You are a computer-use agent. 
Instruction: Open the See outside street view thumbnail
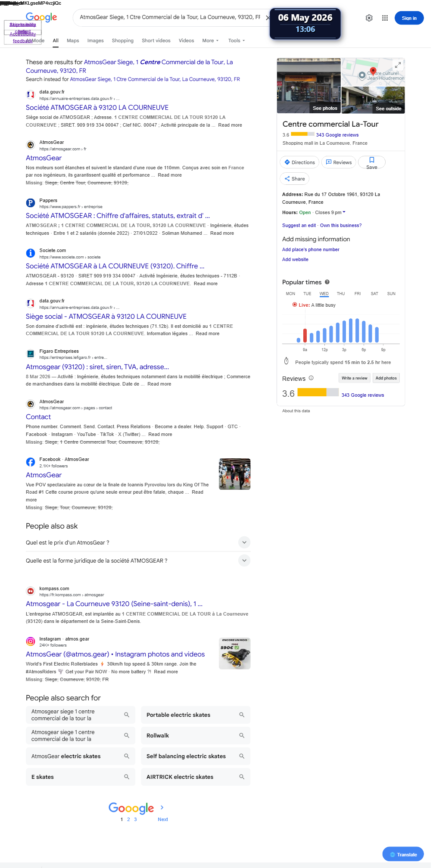(373, 100)
